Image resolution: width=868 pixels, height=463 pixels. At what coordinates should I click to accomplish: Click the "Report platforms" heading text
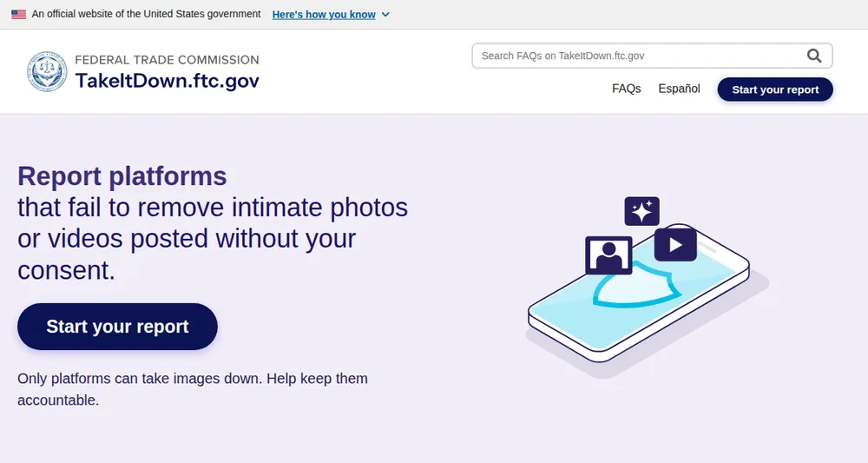pyautogui.click(x=122, y=176)
